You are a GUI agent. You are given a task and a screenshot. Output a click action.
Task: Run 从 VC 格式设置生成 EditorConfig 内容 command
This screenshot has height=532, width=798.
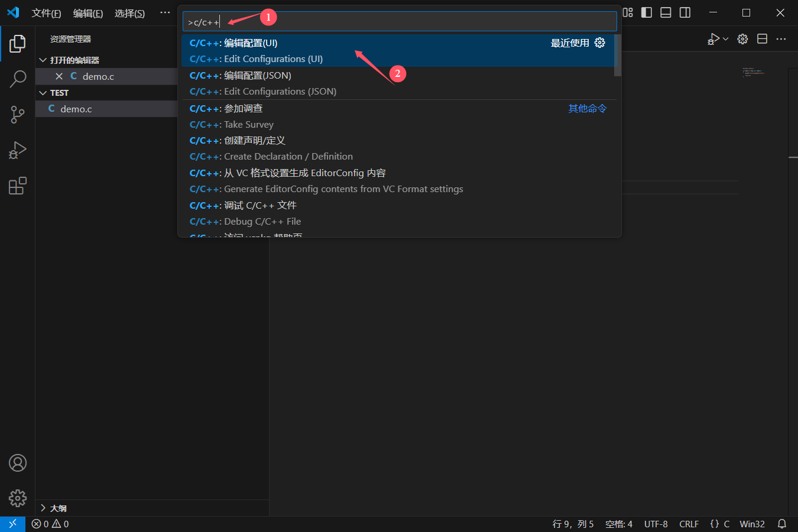(x=397, y=181)
